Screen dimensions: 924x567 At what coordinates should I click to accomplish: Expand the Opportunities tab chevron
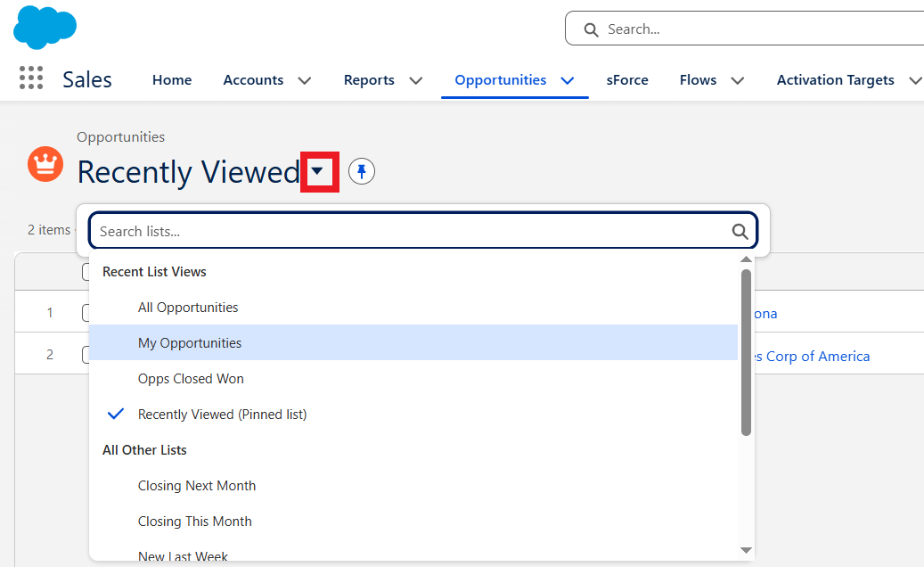(x=568, y=80)
